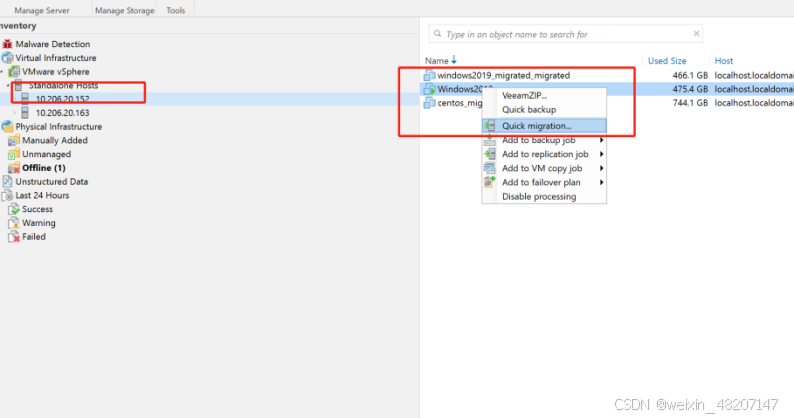This screenshot has height=418, width=794.
Task: Click 466.1 GB size cell
Action: (690, 75)
